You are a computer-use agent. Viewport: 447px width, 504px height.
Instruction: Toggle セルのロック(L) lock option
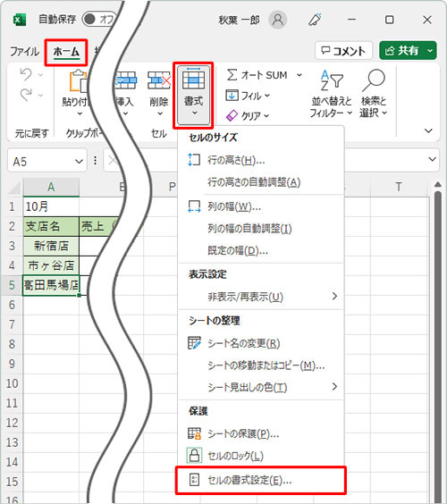(x=261, y=456)
